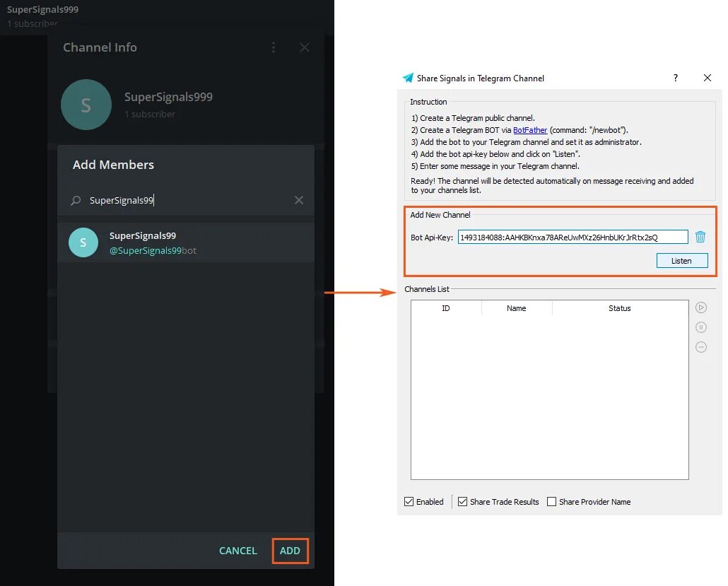Click CANCEL in the Add Members dialog
Image resolution: width=728 pixels, height=586 pixels.
point(237,551)
